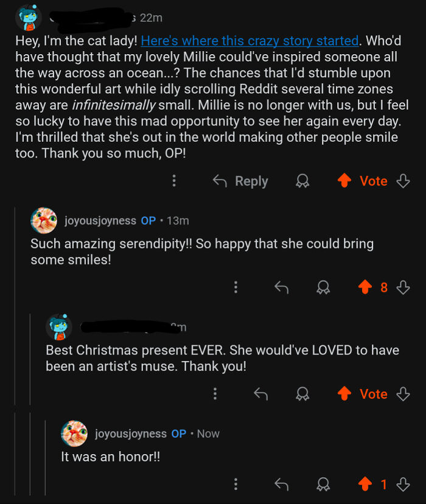Award the 'Such amazing serendipity' comment
Viewport: 426px width, 504px height.
tap(323, 287)
